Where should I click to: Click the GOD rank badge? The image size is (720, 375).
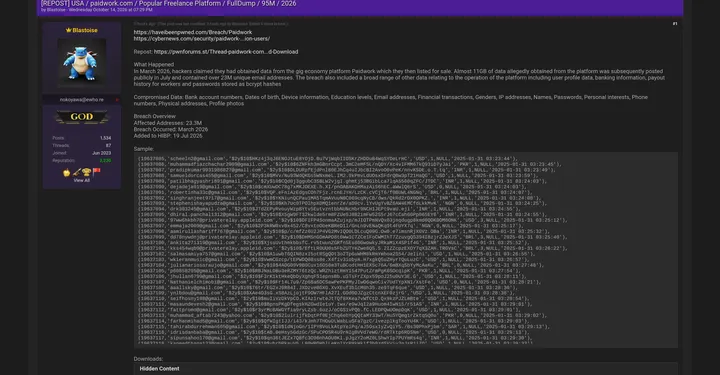click(x=82, y=117)
